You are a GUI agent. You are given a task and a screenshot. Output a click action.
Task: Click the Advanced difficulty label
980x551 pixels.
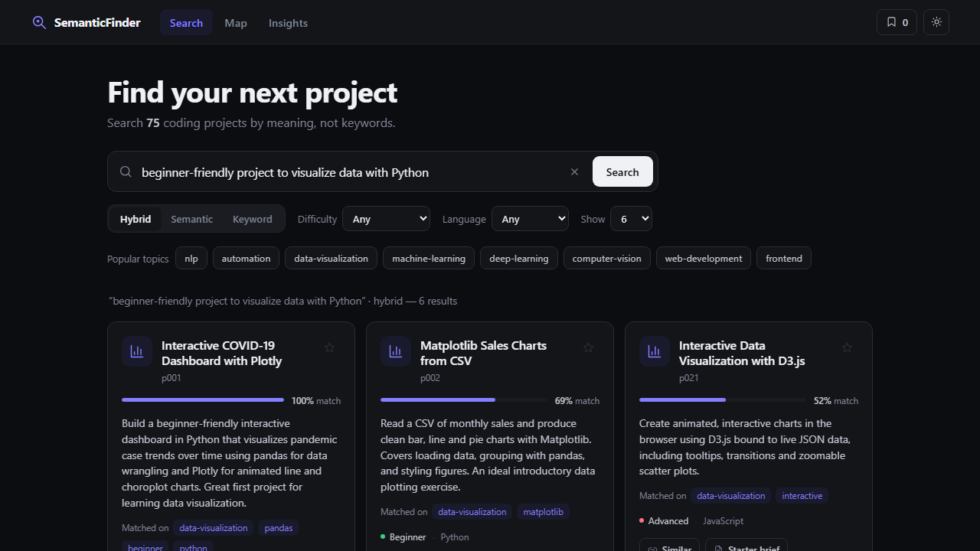[668, 521]
